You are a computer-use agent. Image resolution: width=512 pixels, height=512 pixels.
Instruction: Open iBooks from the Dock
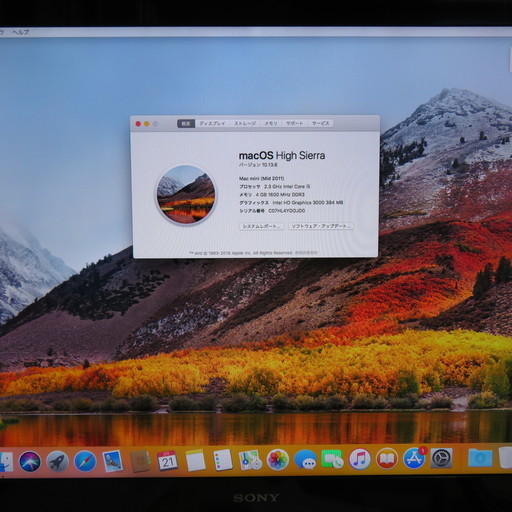pyautogui.click(x=387, y=458)
